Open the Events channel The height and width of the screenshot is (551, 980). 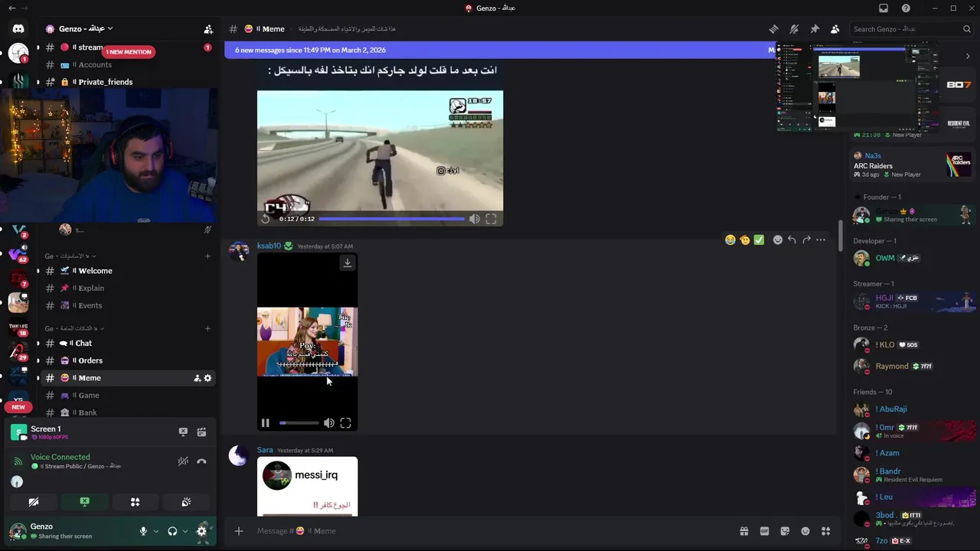pos(127,305)
